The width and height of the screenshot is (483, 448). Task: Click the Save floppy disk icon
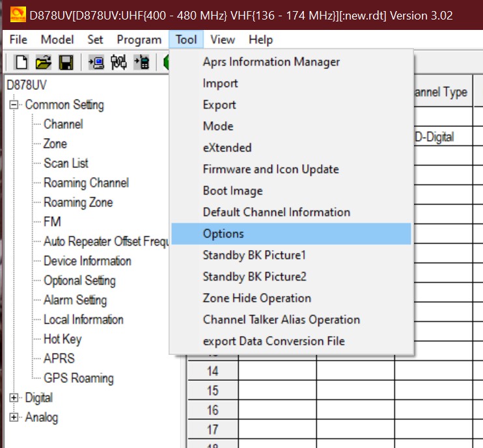coord(66,63)
